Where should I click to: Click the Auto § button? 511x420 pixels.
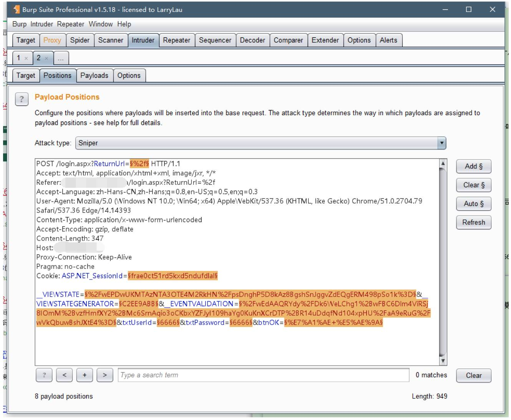[x=474, y=203]
